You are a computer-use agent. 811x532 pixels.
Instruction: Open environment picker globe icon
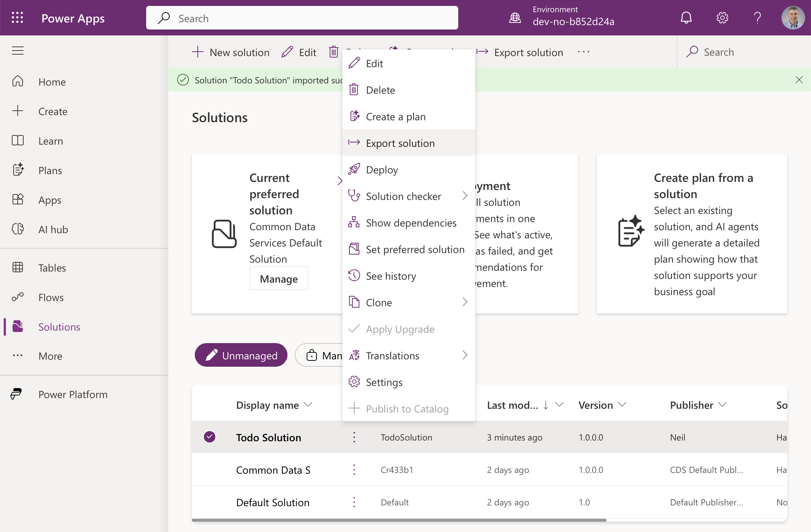click(x=515, y=18)
